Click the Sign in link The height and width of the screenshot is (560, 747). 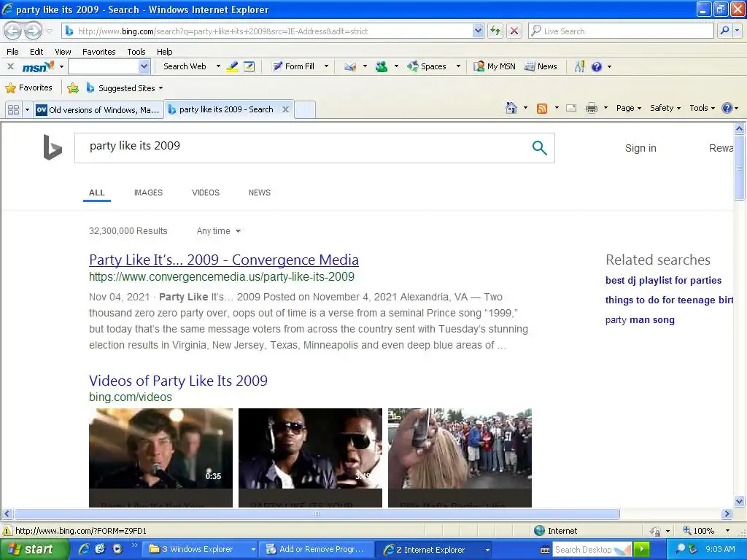pos(640,148)
